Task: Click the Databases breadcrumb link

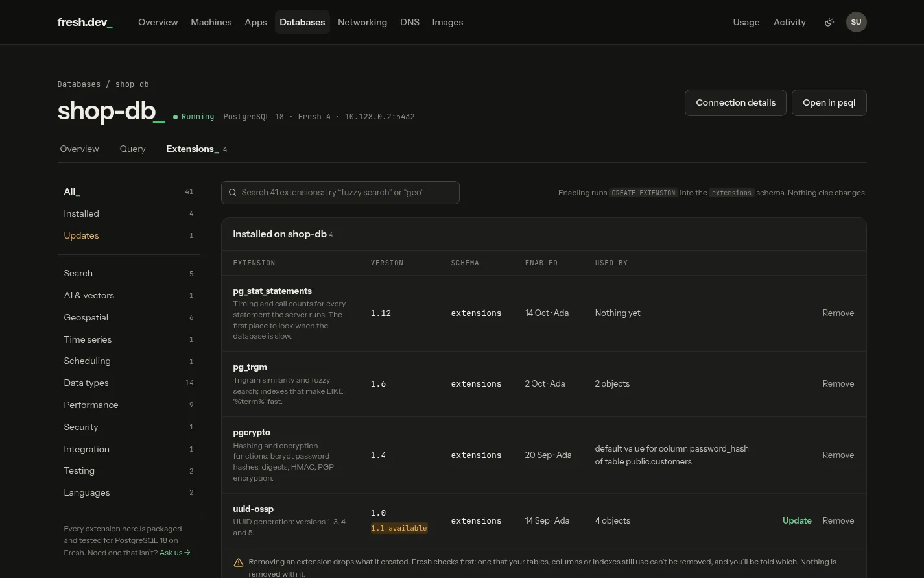Action: pos(79,84)
